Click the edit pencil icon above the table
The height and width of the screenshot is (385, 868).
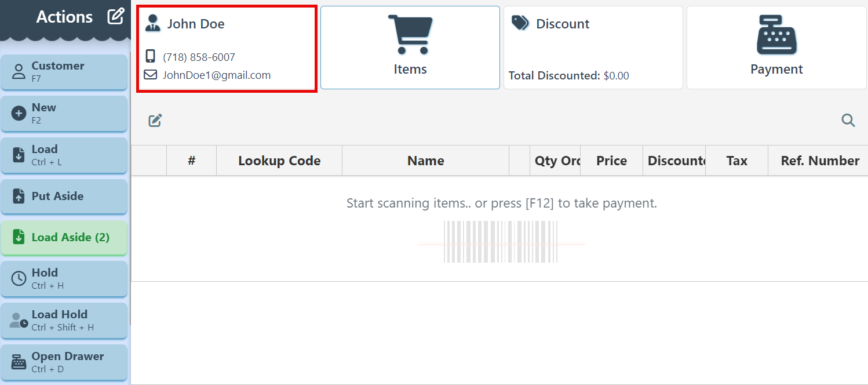[x=155, y=121]
